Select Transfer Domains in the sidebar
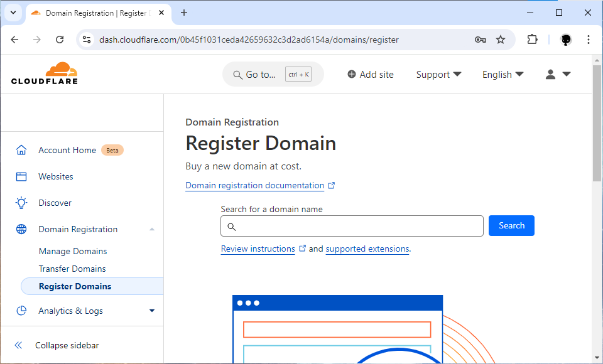 [x=72, y=269]
